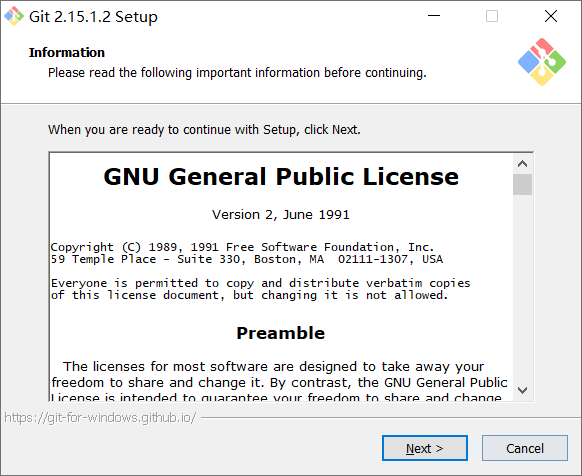
Task: Click the license scrollbar down arrow
Action: tap(523, 390)
